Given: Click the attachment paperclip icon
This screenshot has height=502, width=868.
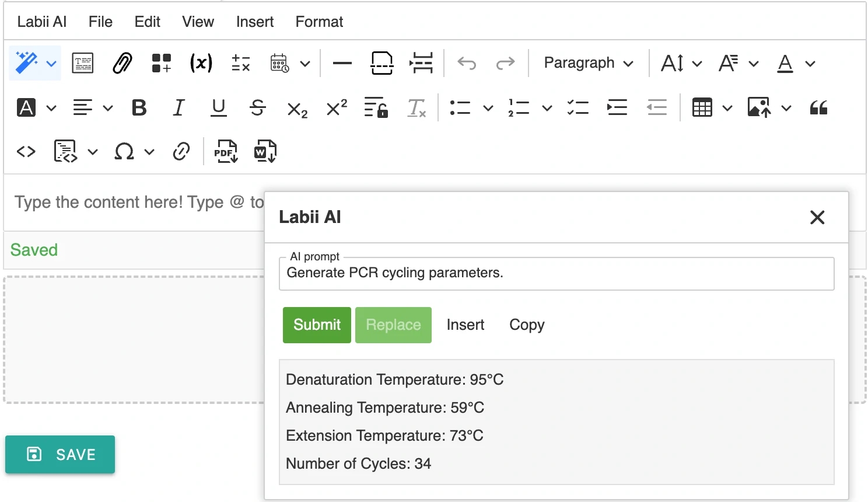Looking at the screenshot, I should [123, 63].
